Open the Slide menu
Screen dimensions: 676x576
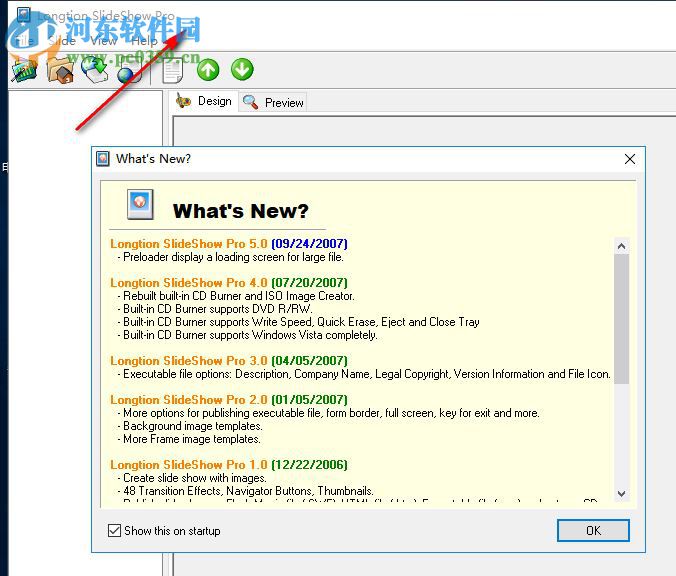62,41
